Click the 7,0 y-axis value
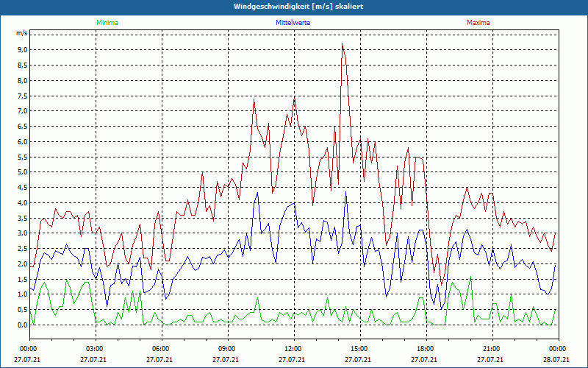Image resolution: width=588 pixels, height=368 pixels. (x=23, y=111)
